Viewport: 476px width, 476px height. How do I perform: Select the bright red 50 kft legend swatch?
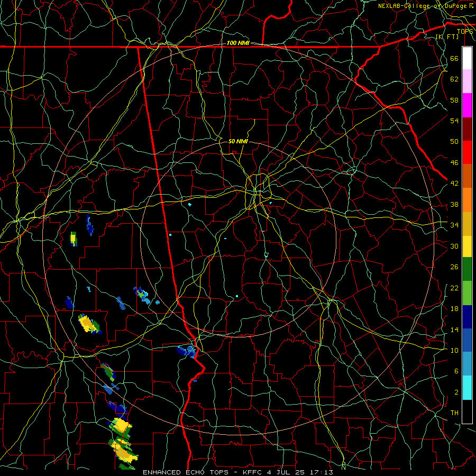pyautogui.click(x=467, y=152)
